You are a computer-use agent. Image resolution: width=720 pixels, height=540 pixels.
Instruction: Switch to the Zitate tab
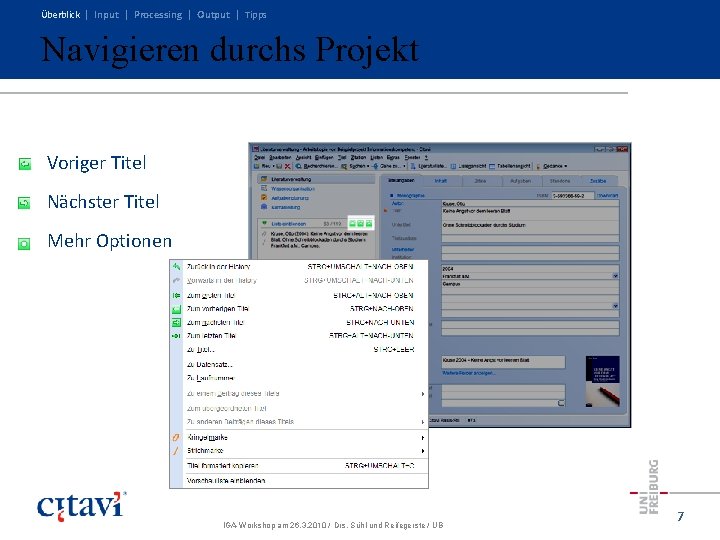click(480, 181)
